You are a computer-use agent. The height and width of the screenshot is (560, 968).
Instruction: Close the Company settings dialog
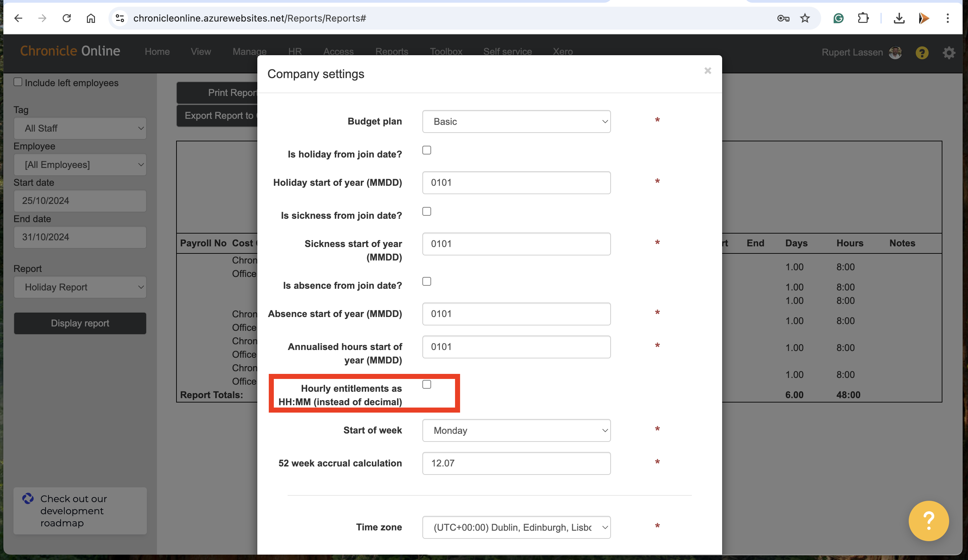pyautogui.click(x=708, y=71)
